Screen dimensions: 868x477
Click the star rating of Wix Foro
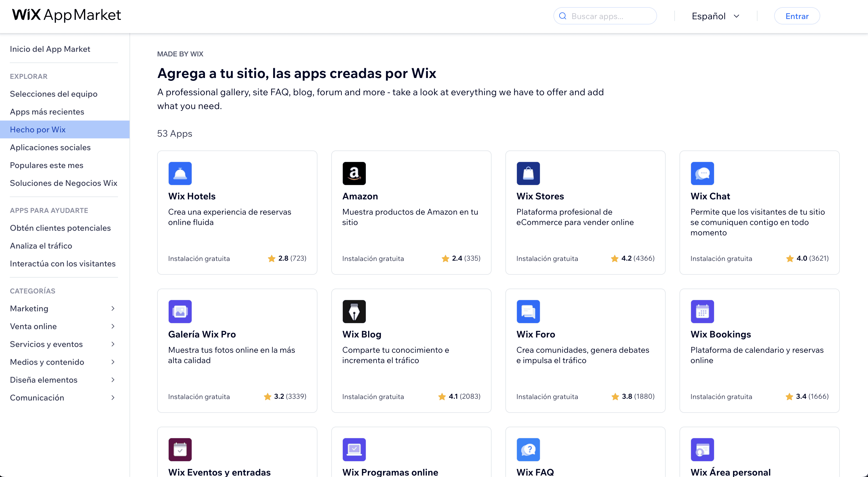633,396
